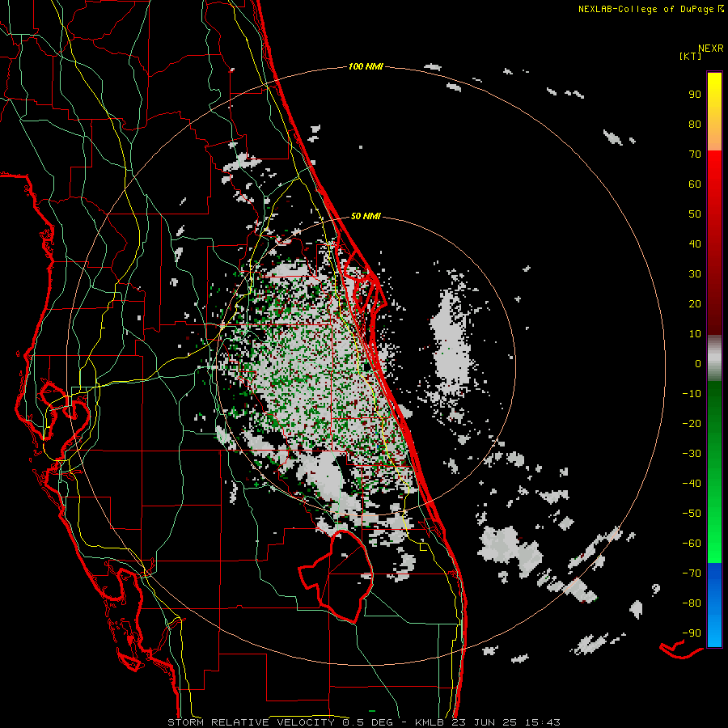The image size is (728, 728).
Task: Click the 30 knot scale label
Action: point(695,274)
